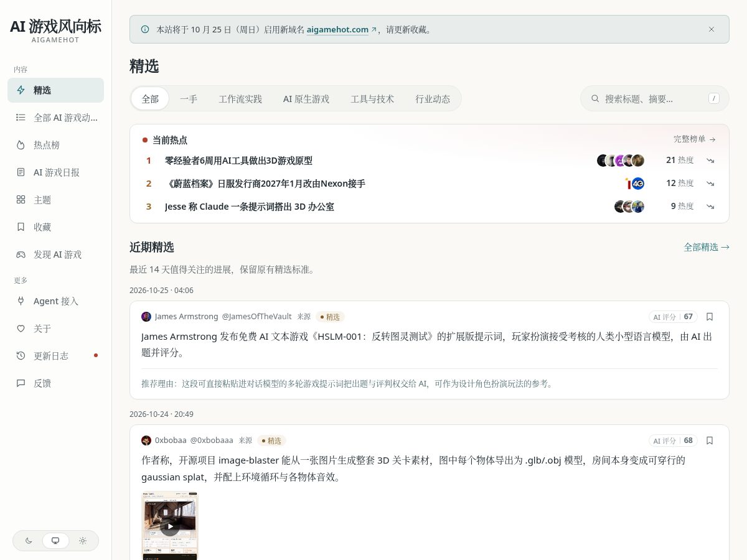
Task: Open 全部 AI 游戏动态 list in sidebar
Action: point(55,118)
